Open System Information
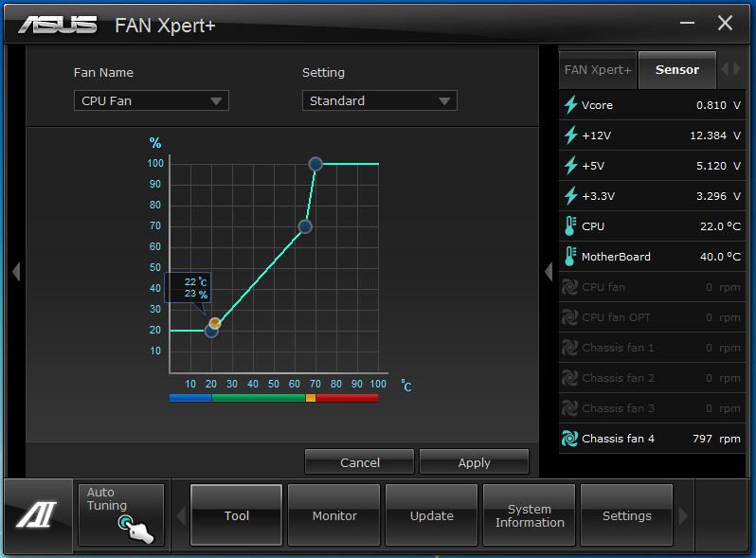This screenshot has height=558, width=756. coord(530,515)
